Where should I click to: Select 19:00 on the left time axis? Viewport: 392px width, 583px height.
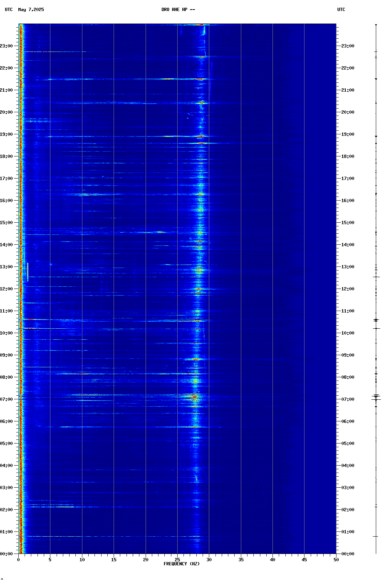tap(6, 134)
